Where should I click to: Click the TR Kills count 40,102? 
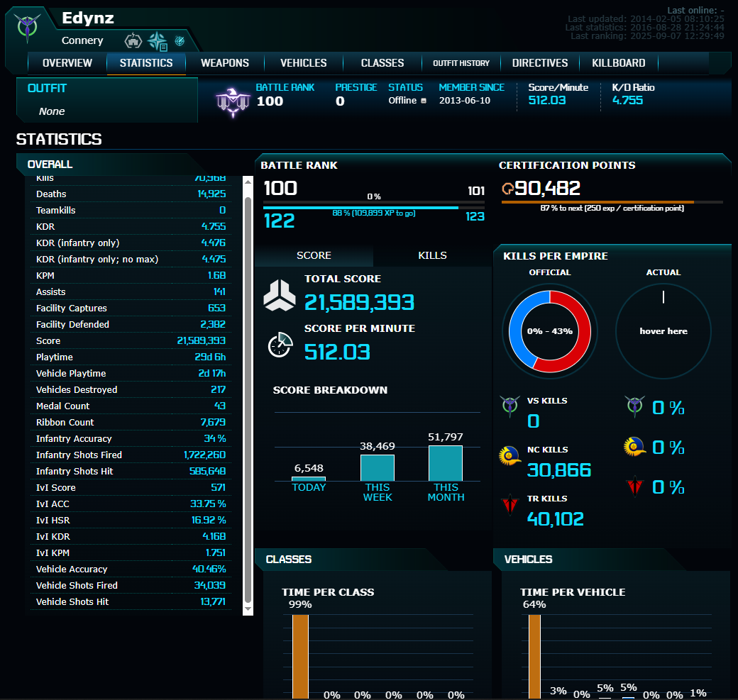pyautogui.click(x=556, y=519)
